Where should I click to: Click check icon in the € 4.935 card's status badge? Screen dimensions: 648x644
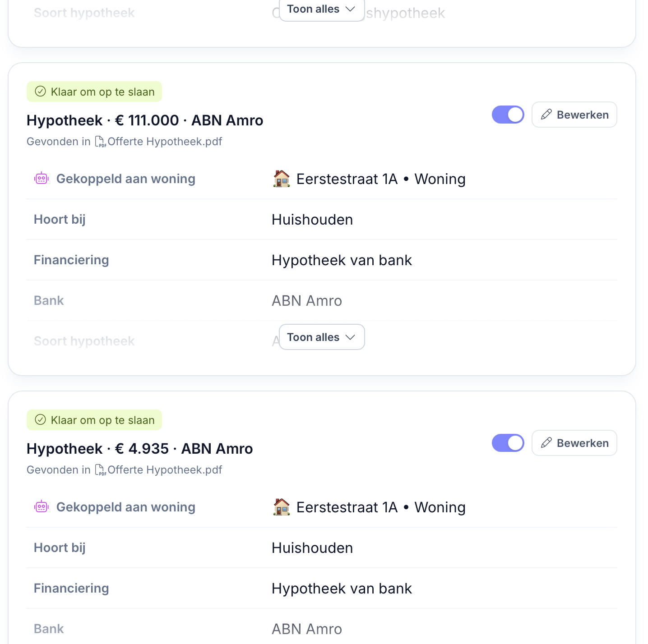41,420
